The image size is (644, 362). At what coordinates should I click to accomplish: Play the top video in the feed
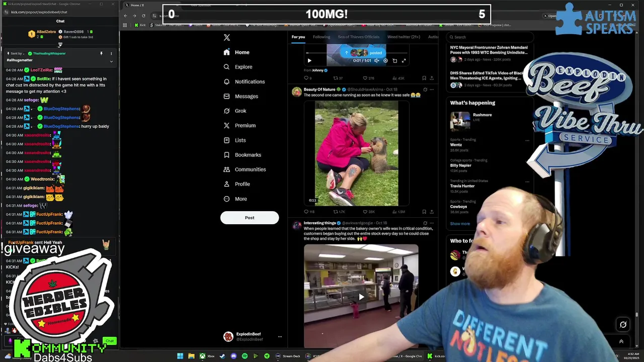click(x=309, y=60)
